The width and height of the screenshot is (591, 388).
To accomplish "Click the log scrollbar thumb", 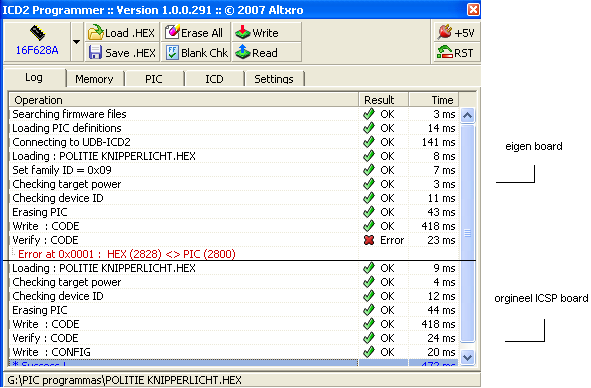I will [467, 233].
